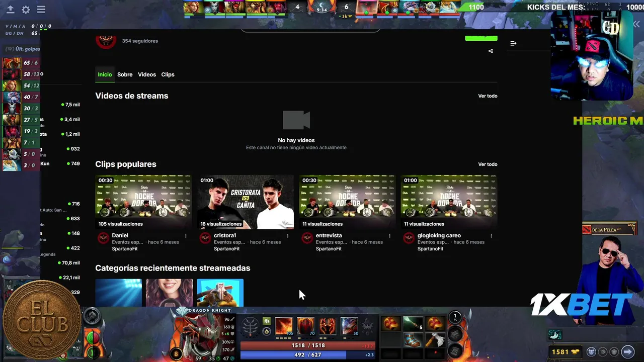
Task: Open the shop via gold 1581 button
Action: [x=566, y=352]
